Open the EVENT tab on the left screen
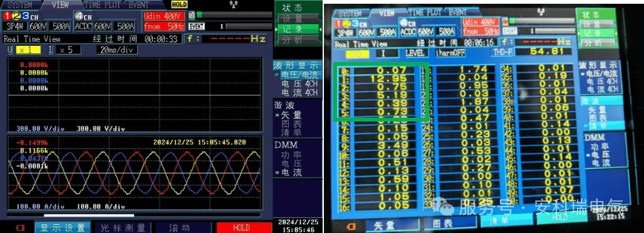The width and height of the screenshot is (644, 233). [x=139, y=5]
